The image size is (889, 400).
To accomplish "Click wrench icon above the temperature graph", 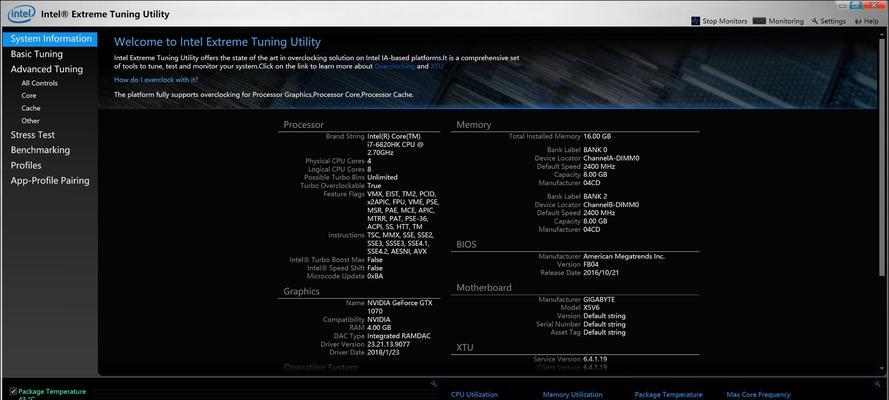I will [x=434, y=384].
